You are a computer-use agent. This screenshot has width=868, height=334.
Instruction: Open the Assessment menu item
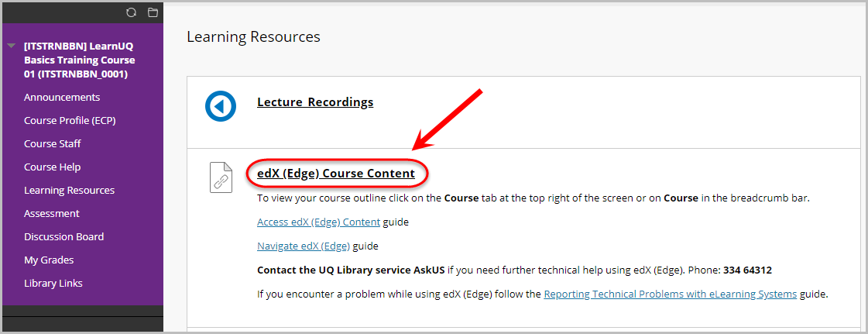coord(51,213)
